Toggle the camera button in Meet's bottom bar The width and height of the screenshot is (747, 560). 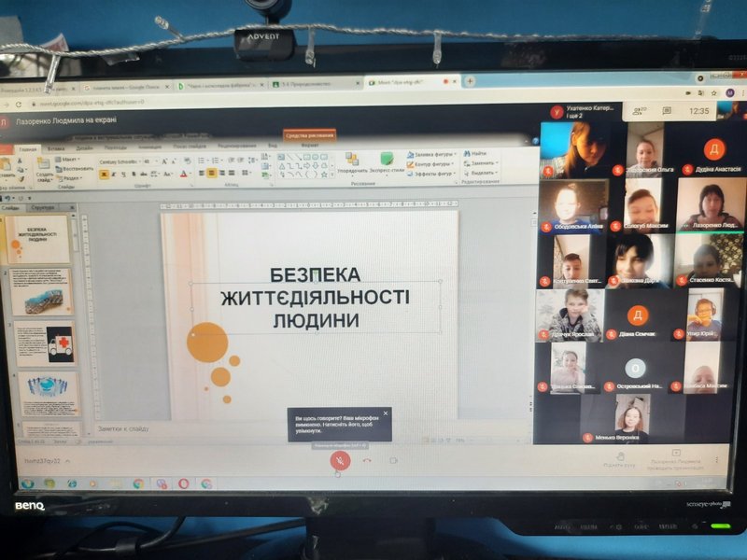[393, 460]
